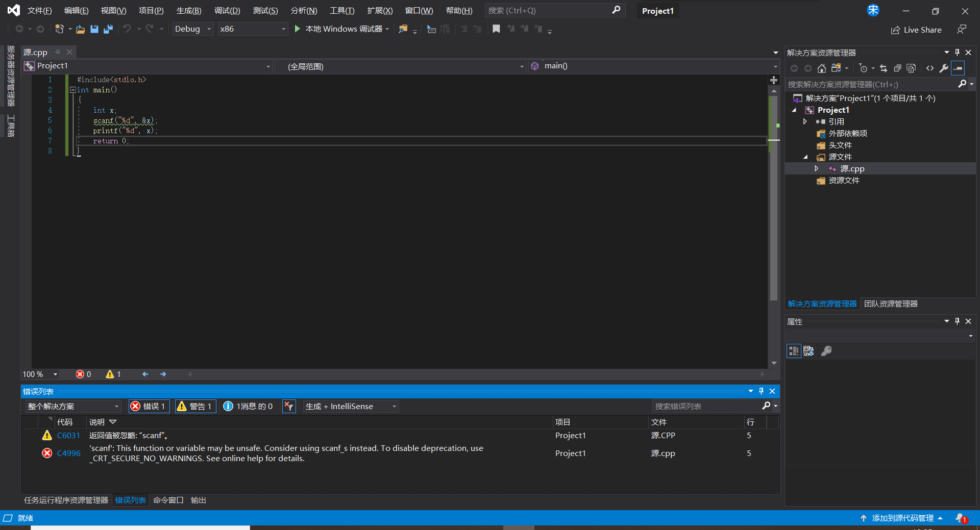This screenshot has height=530, width=980.
Task: Click the notifications icon in status bar
Action: point(961,518)
